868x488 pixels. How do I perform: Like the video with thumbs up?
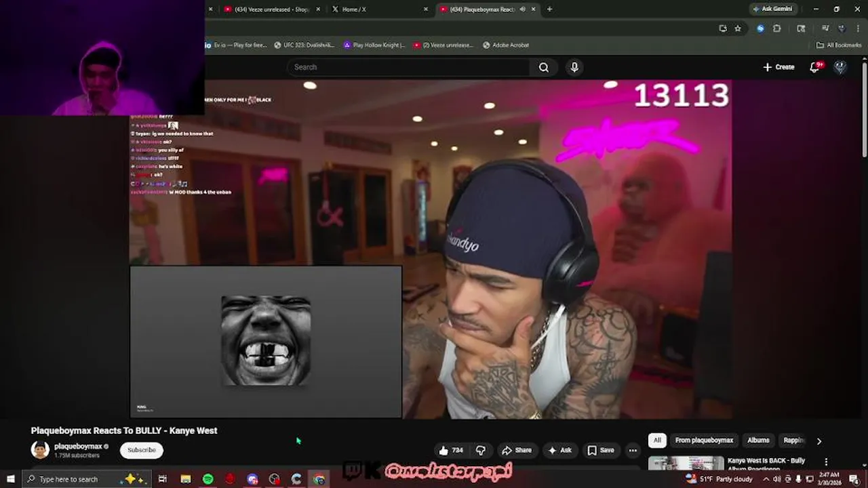451,450
